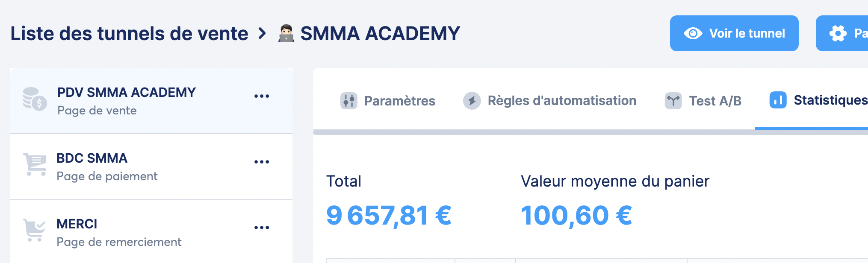The height and width of the screenshot is (263, 868).
Task: Open the Règles d'automatisation tab
Action: pos(561,101)
